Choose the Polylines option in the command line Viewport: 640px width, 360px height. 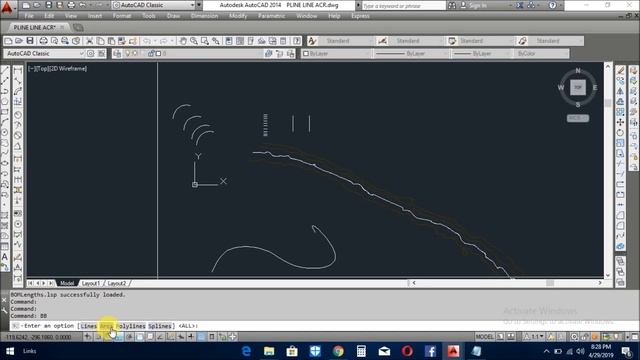pos(131,326)
